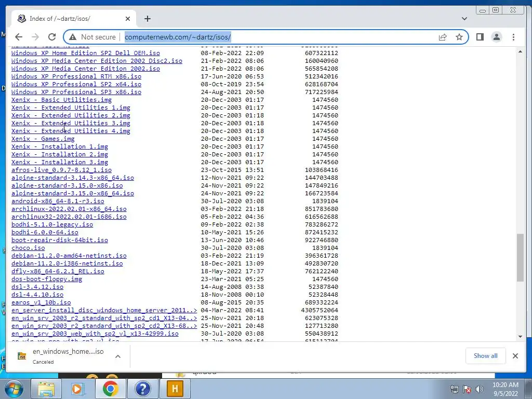The height and width of the screenshot is (399, 532).
Task: Download en_win_srv_2003_r2_standard_with_sp2_cd1 iso
Action: click(x=104, y=318)
